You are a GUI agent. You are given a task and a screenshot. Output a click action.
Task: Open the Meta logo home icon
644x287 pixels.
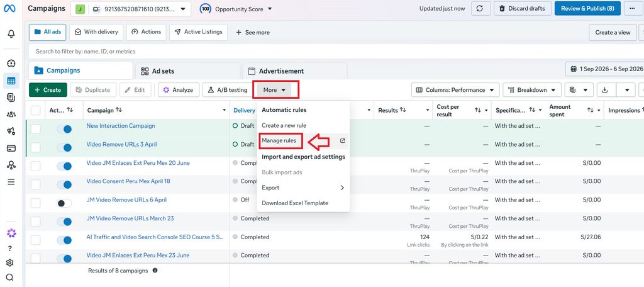click(10, 8)
